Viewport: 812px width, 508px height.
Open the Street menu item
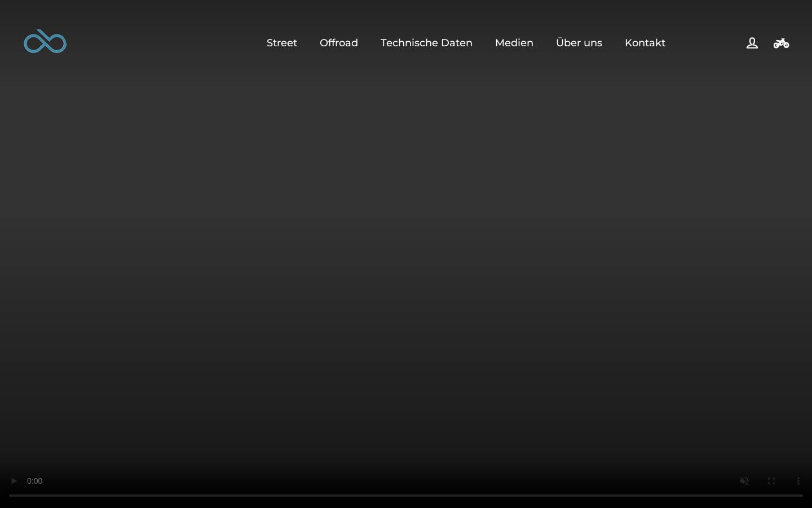[282, 43]
